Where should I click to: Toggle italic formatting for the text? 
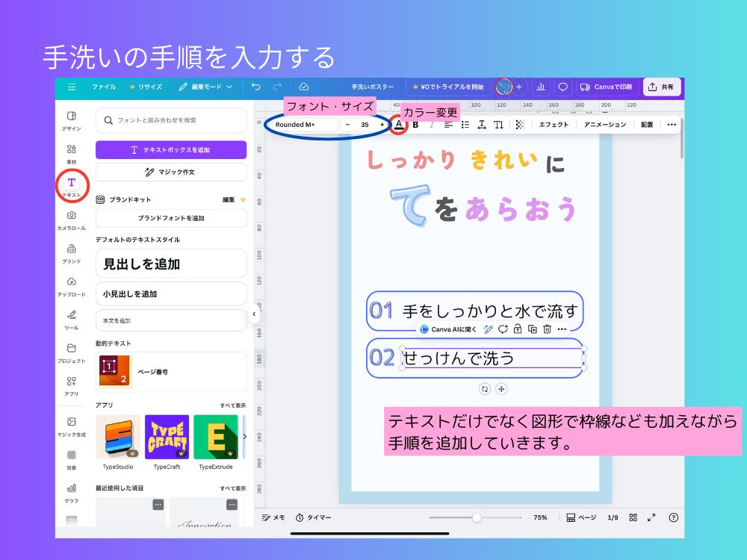click(x=432, y=125)
